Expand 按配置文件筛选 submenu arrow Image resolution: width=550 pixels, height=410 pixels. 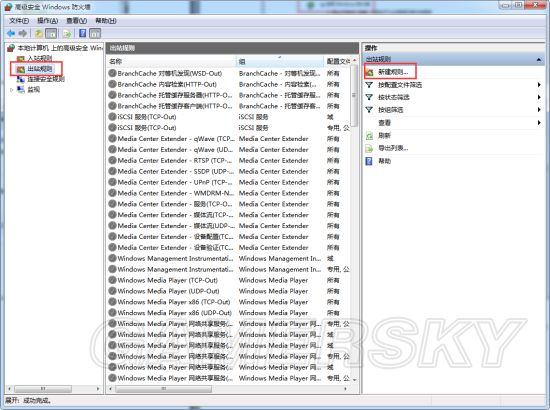click(x=539, y=85)
